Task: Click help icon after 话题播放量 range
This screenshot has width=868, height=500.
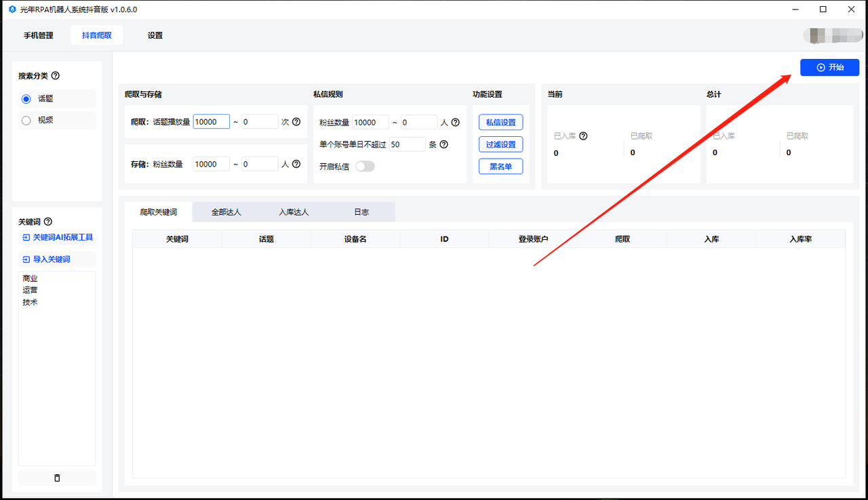Action: point(296,122)
